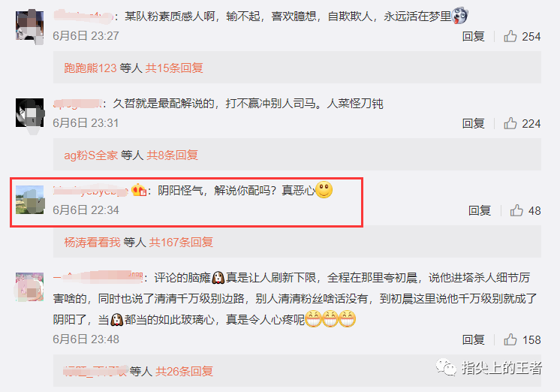
Task: Open user 杨涛看看我 profile link
Action: (92, 243)
